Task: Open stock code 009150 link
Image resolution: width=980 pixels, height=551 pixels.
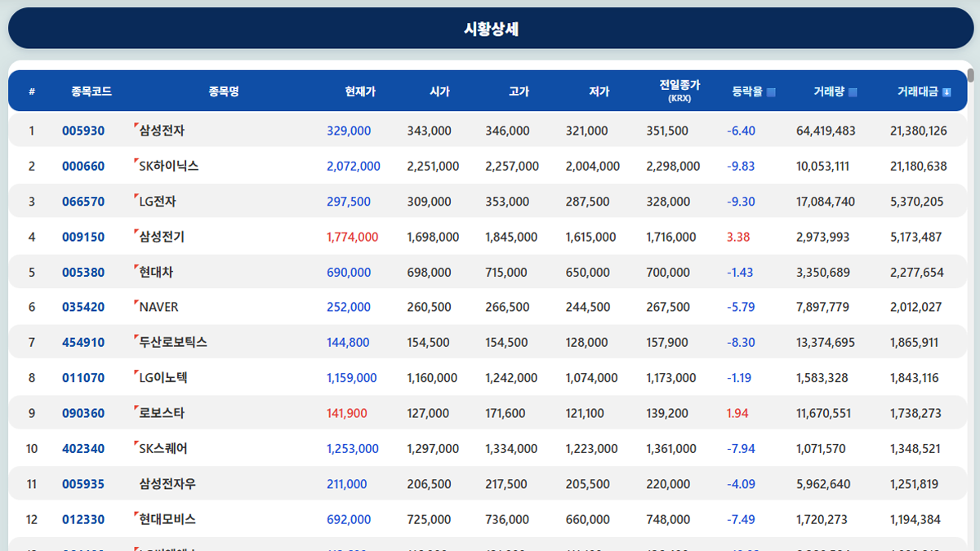Action: tap(83, 238)
